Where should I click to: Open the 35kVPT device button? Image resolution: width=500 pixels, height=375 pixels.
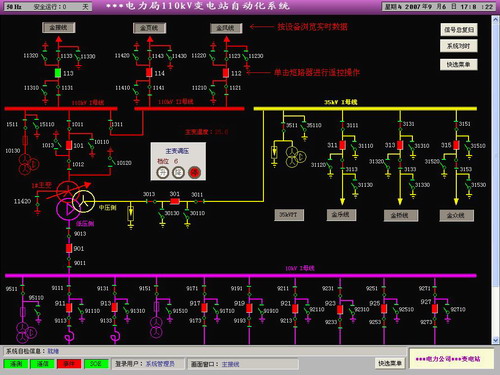click(x=289, y=215)
